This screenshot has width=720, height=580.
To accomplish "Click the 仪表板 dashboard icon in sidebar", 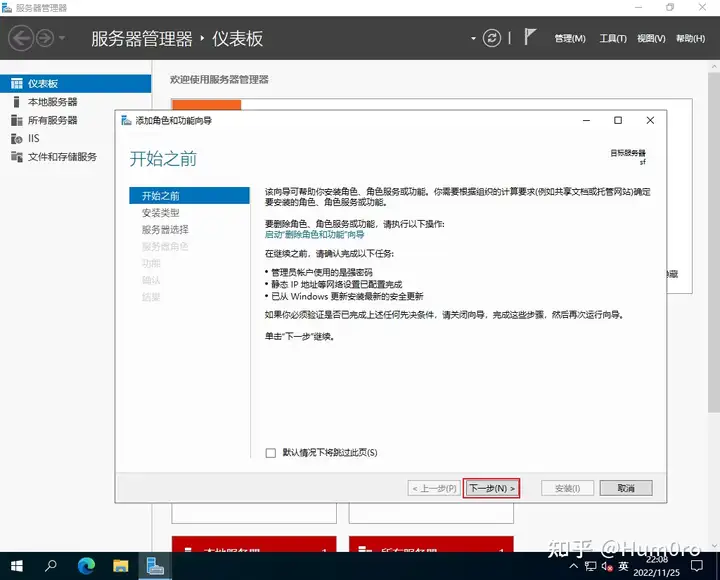I will point(17,84).
